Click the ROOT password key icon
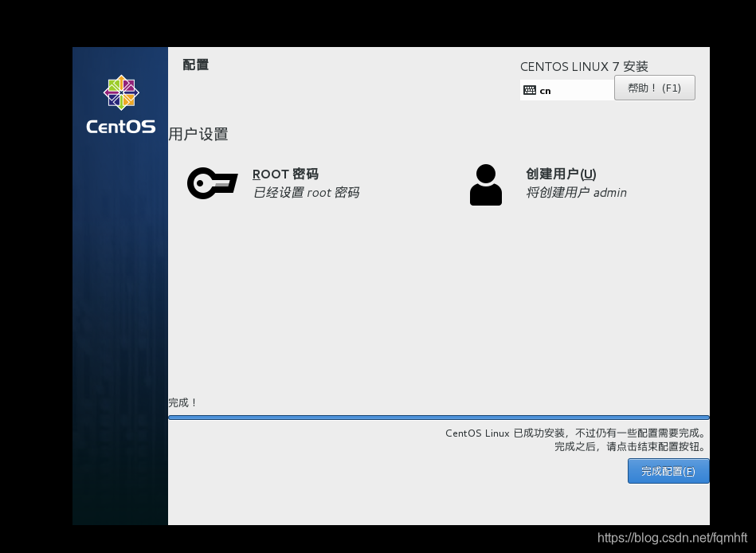Screen dimensions: 756x553 point(212,183)
